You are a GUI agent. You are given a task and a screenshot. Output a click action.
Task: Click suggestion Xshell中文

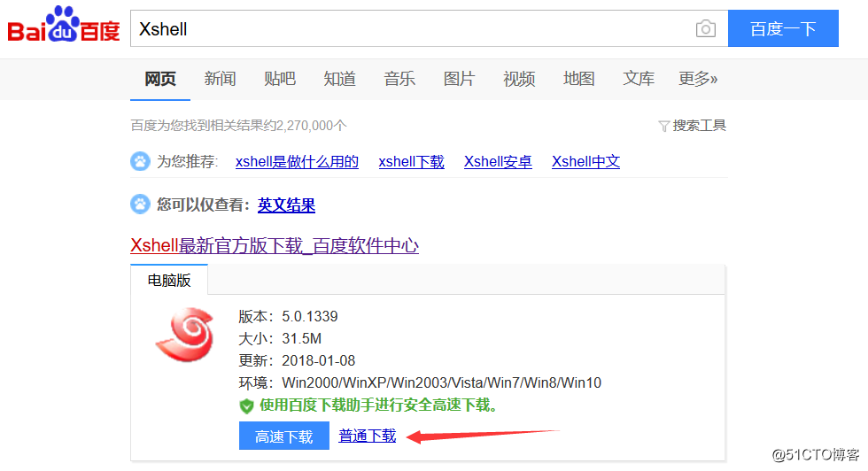click(x=585, y=162)
